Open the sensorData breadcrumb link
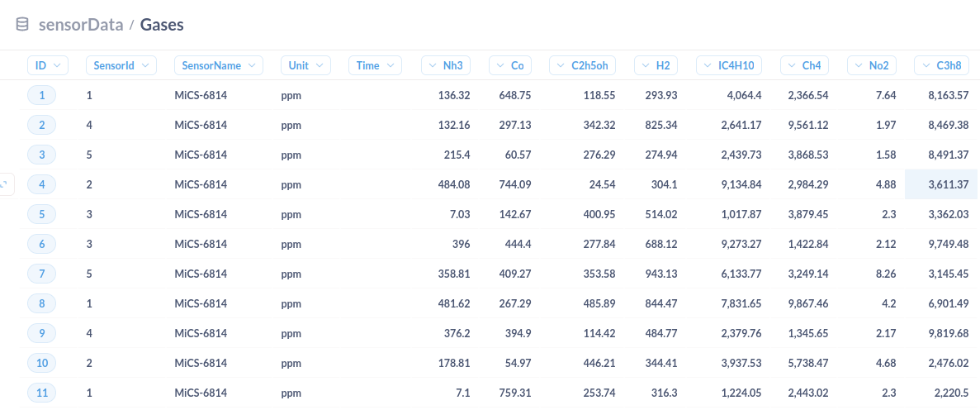 (x=81, y=25)
